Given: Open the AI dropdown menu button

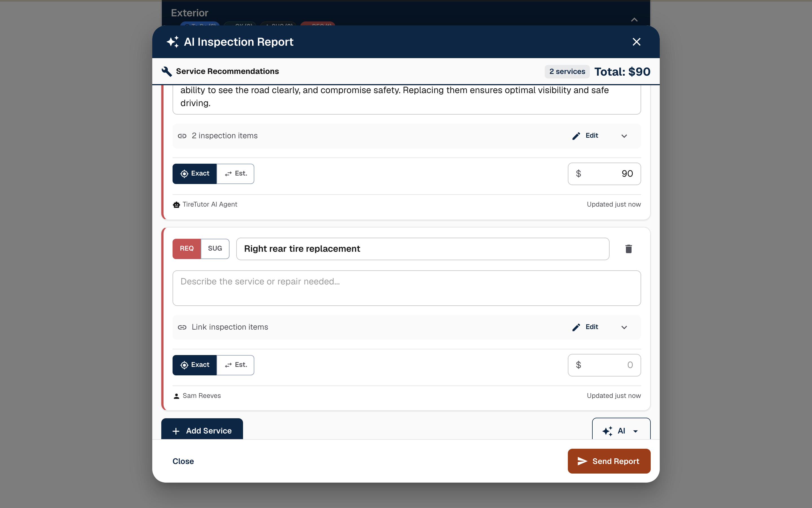Looking at the screenshot, I should tap(621, 429).
